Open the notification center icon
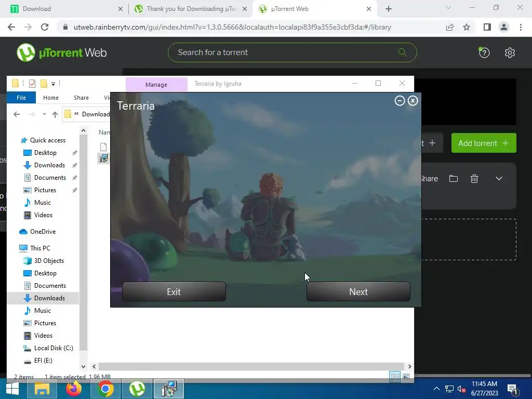 513,390
